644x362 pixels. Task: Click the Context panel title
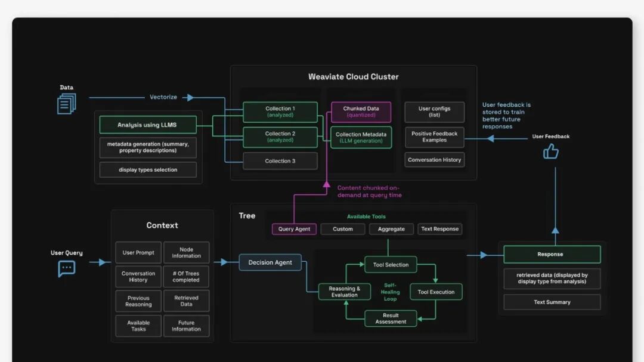tap(162, 225)
